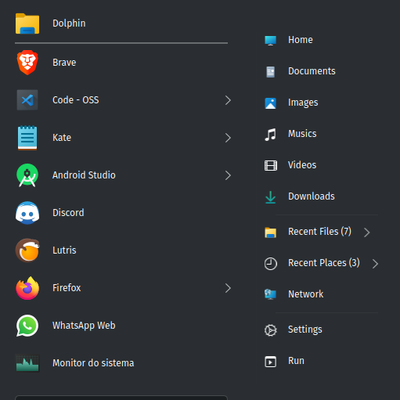Open the Lutris gaming icon
The width and height of the screenshot is (400, 400).
pos(27,250)
